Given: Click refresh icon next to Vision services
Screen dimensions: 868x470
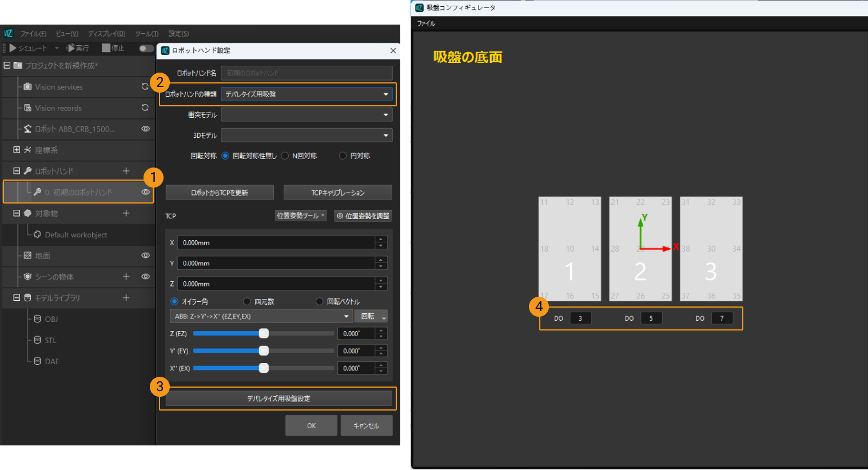Looking at the screenshot, I should tap(145, 87).
